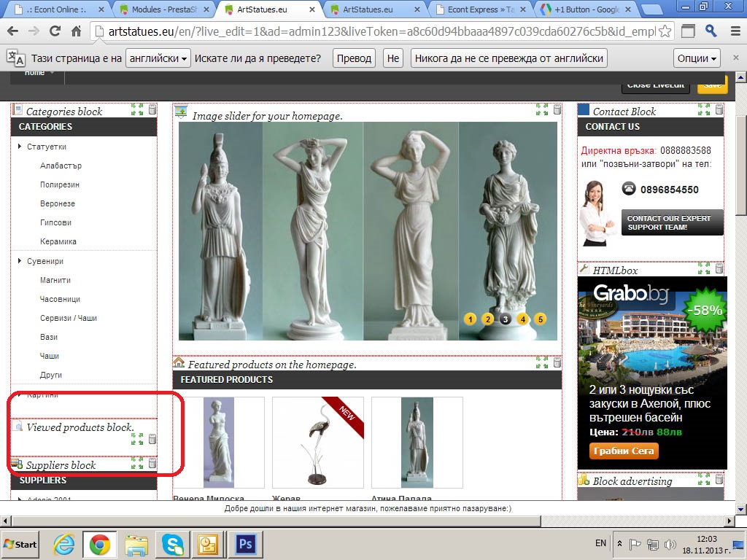The image size is (747, 560).
Task: Click the yellow Save button
Action: [x=712, y=85]
